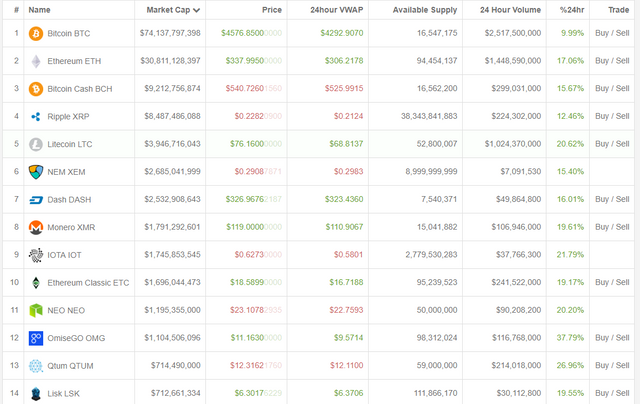This screenshot has width=640, height=404.
Task: Select the $214,018,000 volume value
Action: [516, 366]
